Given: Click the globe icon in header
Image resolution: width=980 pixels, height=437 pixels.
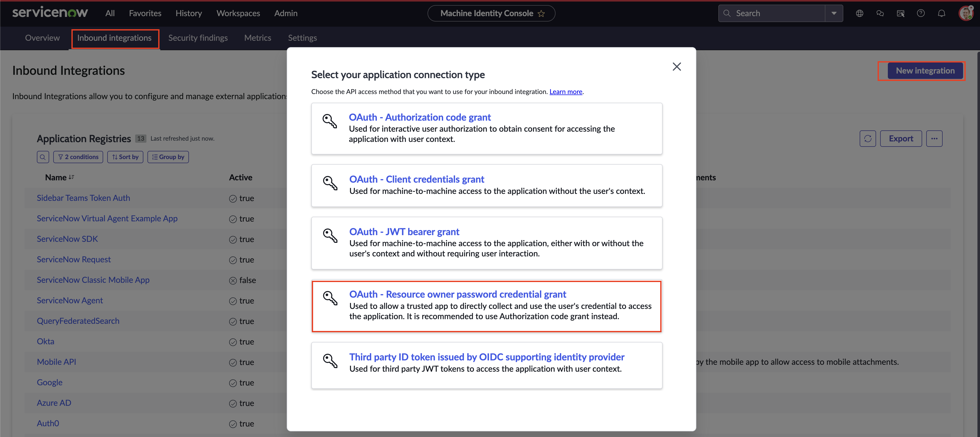Looking at the screenshot, I should [x=859, y=13].
